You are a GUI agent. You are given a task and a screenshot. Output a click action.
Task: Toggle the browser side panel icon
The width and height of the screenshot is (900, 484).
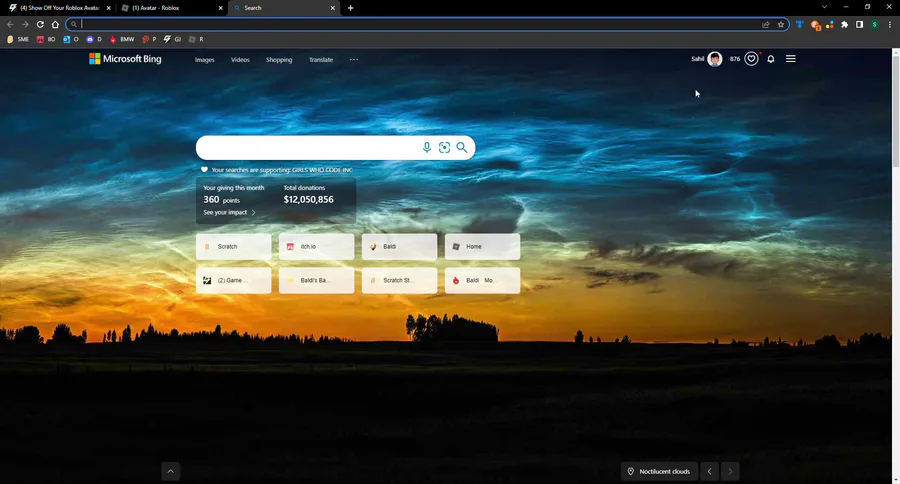pyautogui.click(x=859, y=25)
